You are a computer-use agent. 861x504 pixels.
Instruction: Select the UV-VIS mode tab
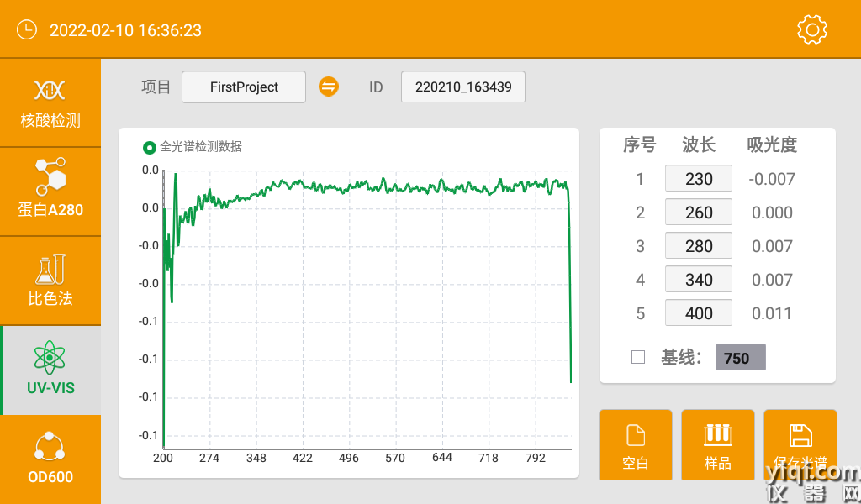pos(50,370)
